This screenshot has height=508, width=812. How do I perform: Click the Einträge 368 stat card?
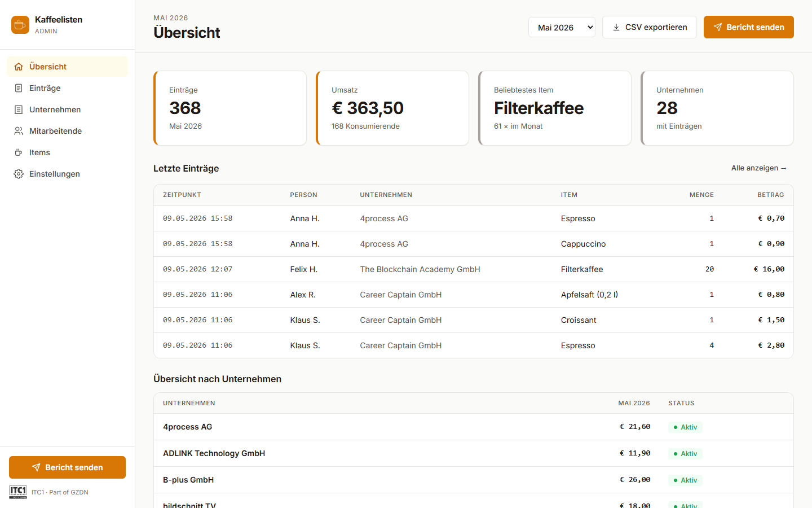tap(230, 108)
